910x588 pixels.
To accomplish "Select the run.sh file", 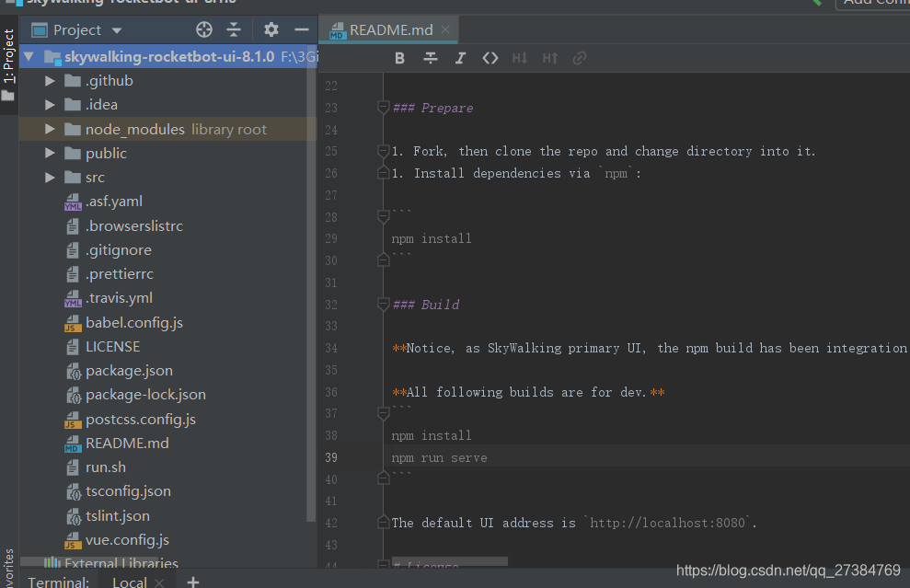I will [x=106, y=467].
